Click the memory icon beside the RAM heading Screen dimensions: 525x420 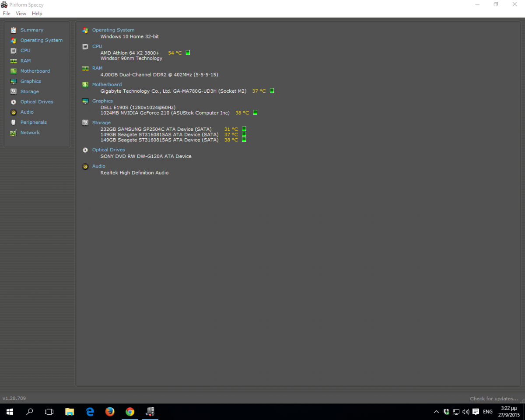pyautogui.click(x=85, y=68)
